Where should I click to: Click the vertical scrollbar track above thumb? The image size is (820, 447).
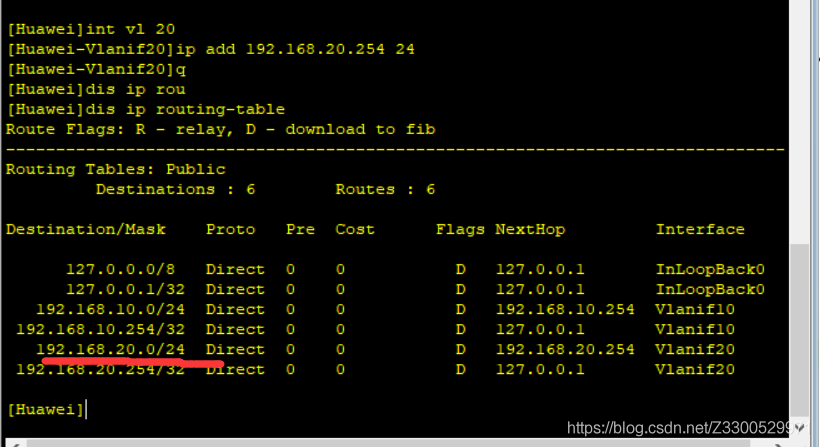click(799, 120)
